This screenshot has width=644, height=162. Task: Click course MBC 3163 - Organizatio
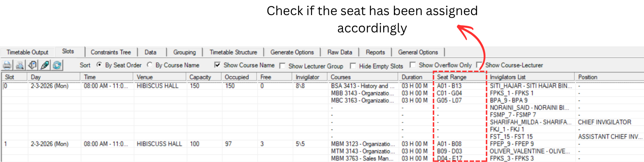tap(363, 101)
